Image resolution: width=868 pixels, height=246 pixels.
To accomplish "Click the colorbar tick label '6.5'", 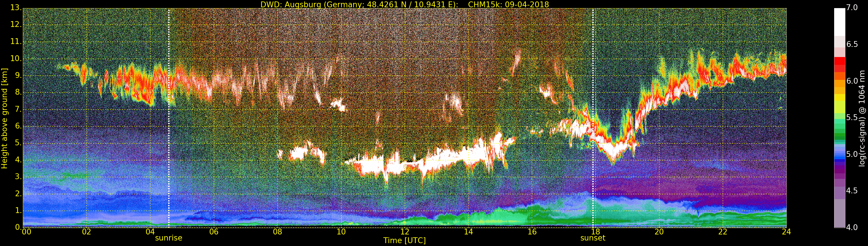I will point(852,44).
